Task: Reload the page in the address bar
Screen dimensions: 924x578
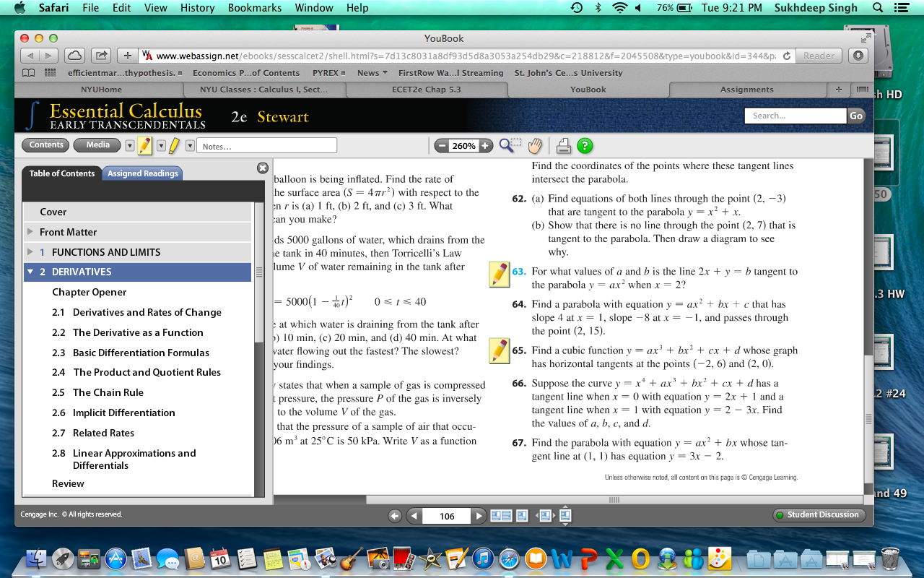Action: pos(787,56)
